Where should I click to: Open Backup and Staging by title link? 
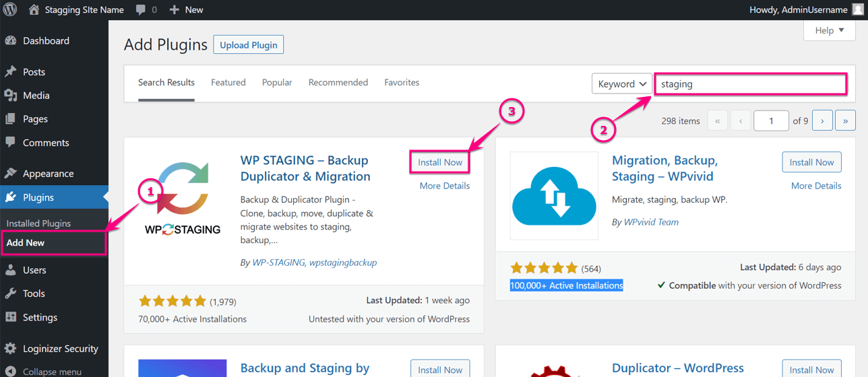click(x=305, y=368)
